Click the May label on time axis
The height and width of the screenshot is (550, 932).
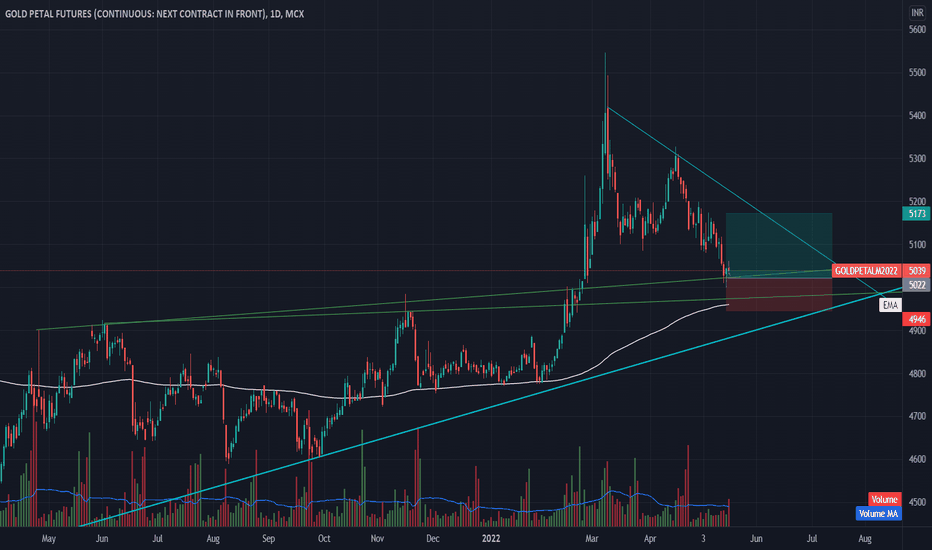pos(49,539)
